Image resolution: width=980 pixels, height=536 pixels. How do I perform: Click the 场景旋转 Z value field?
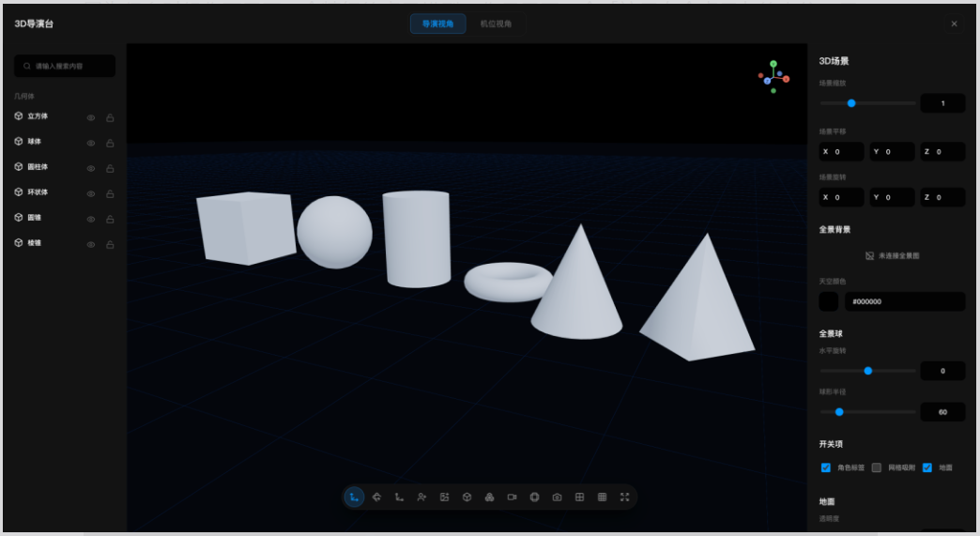tap(942, 197)
